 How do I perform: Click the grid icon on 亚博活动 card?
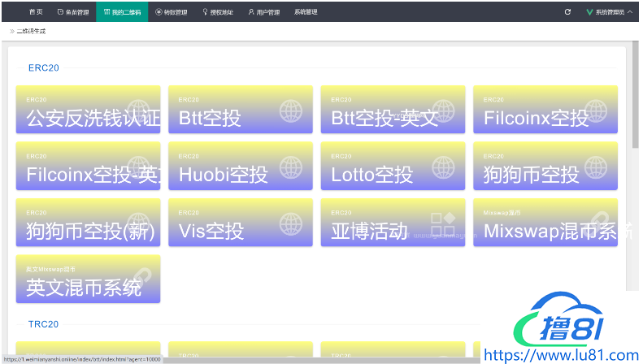[443, 223]
